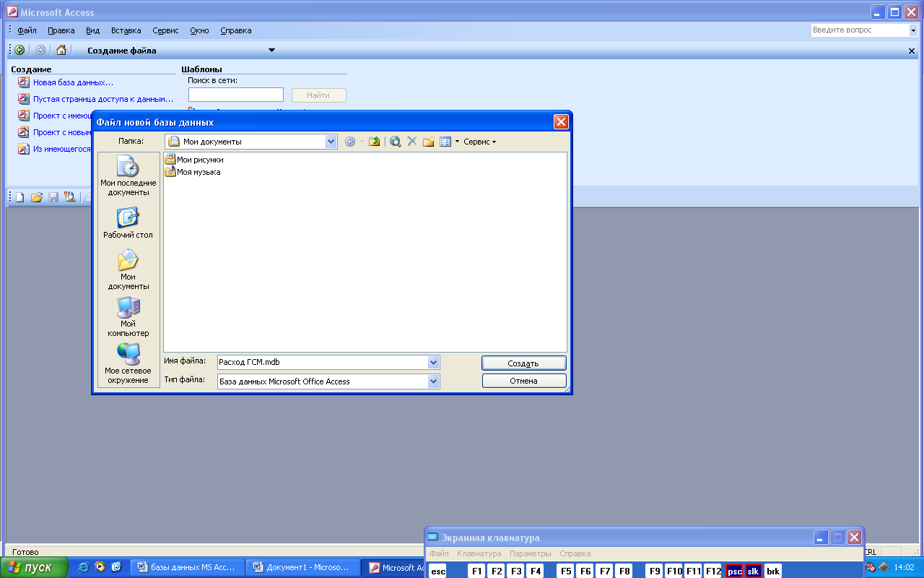
Task: Select Мой компьютер in places bar
Action: 128,317
